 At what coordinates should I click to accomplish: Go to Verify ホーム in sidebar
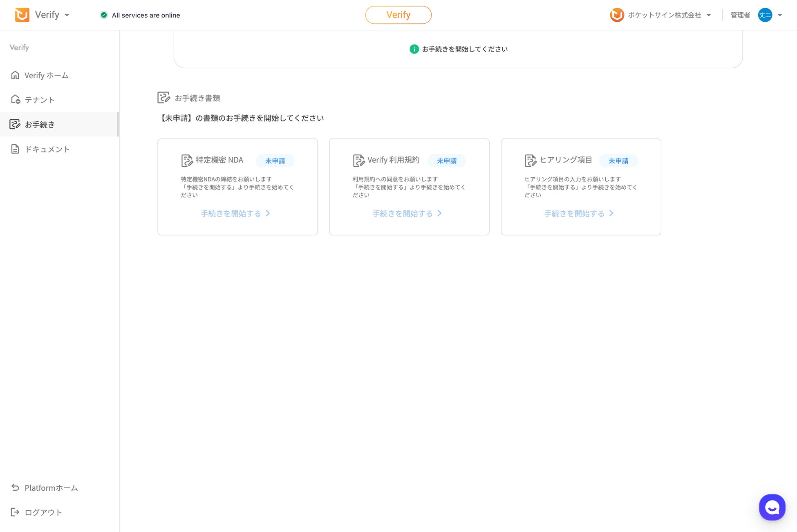(46, 75)
